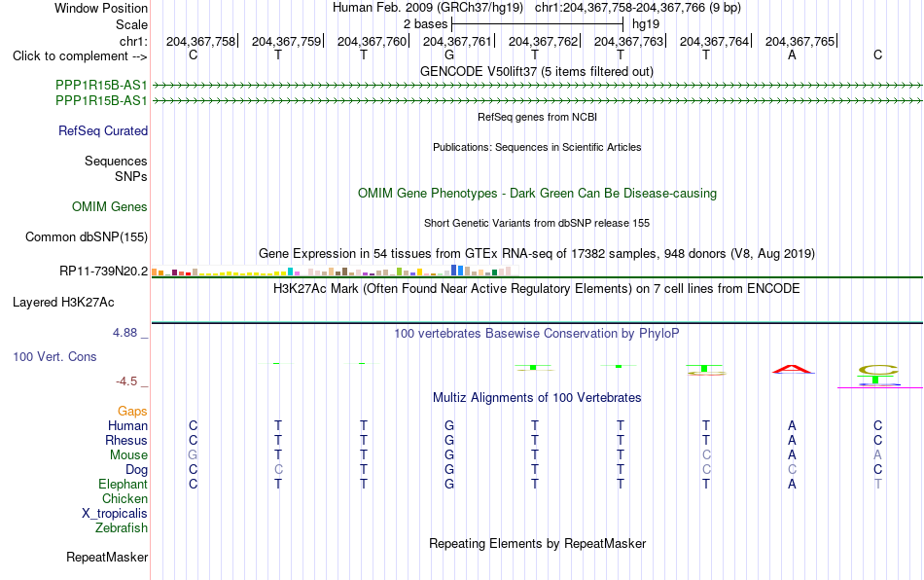Click the faded G in the Mouse row
Image resolution: width=924 pixels, height=580 pixels.
coord(193,455)
